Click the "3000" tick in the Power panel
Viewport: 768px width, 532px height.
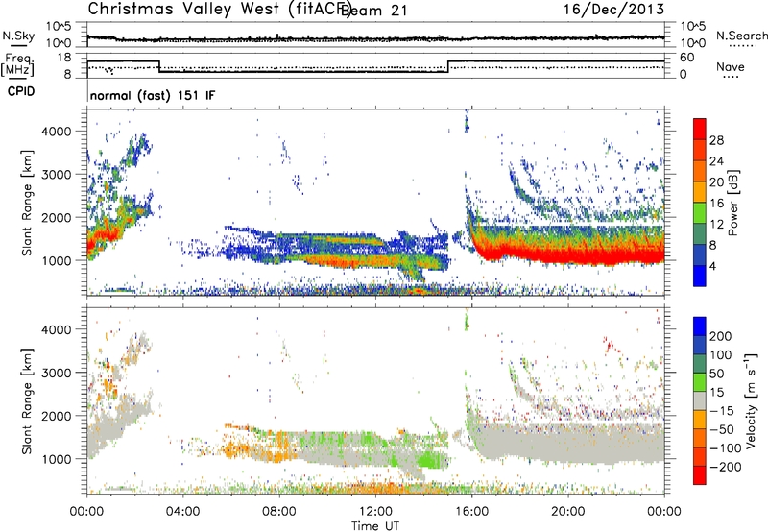[56, 175]
